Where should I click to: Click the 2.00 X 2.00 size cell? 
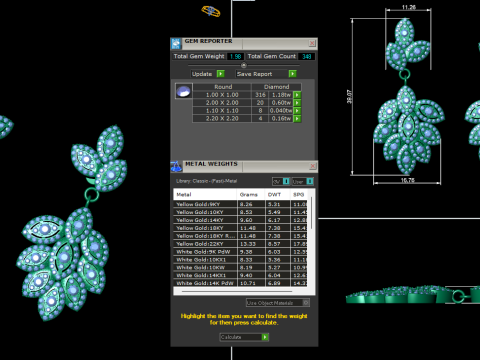[x=222, y=103]
